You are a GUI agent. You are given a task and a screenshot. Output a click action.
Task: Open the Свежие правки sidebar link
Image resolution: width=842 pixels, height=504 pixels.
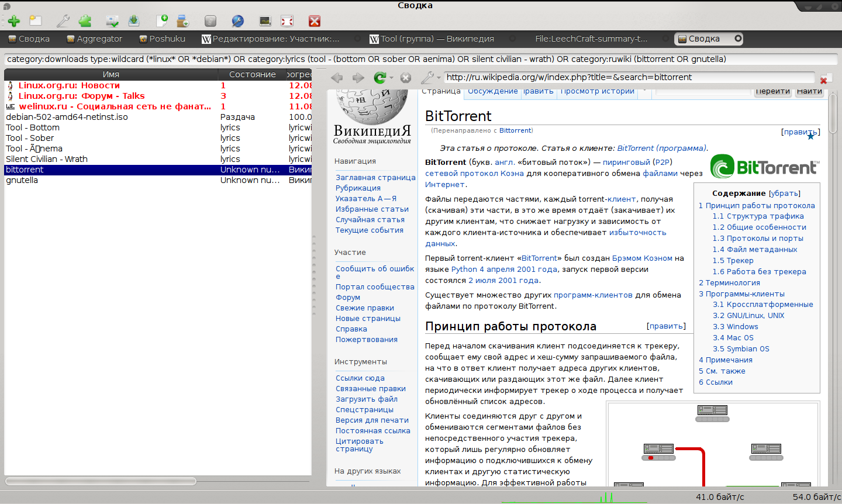tap(365, 308)
